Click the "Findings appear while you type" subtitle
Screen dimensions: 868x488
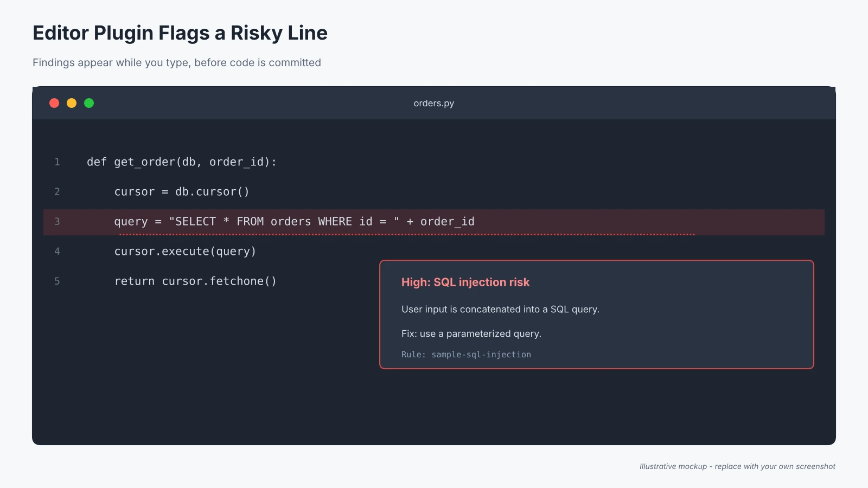(x=177, y=62)
